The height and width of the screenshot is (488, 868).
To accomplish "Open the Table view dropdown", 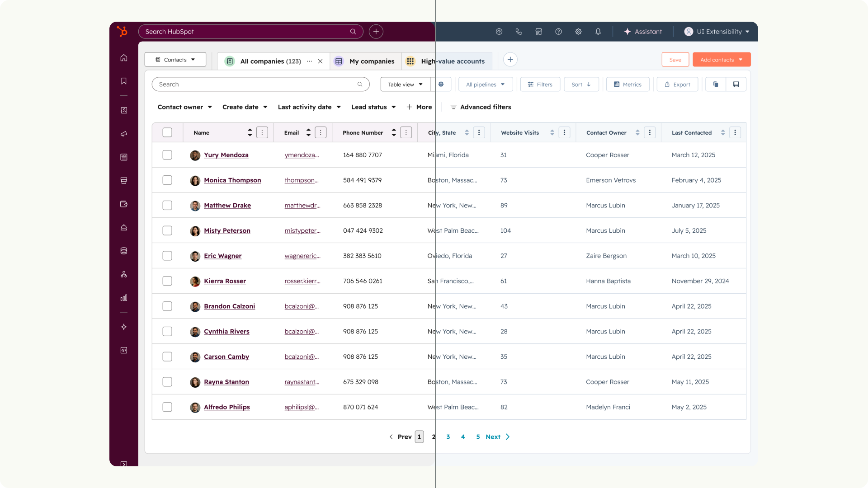I will [406, 84].
